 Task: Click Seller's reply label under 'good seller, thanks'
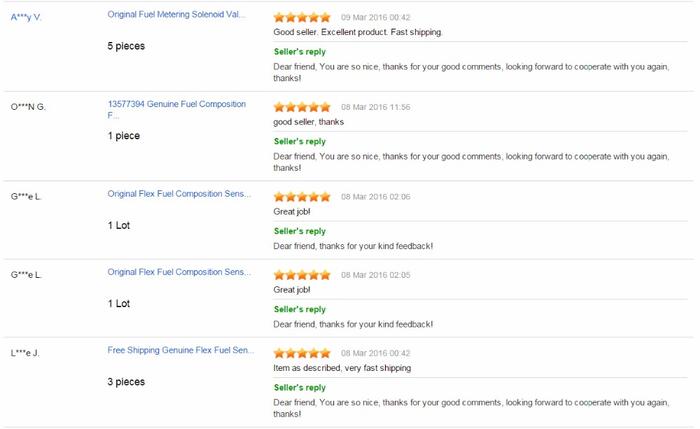point(300,141)
